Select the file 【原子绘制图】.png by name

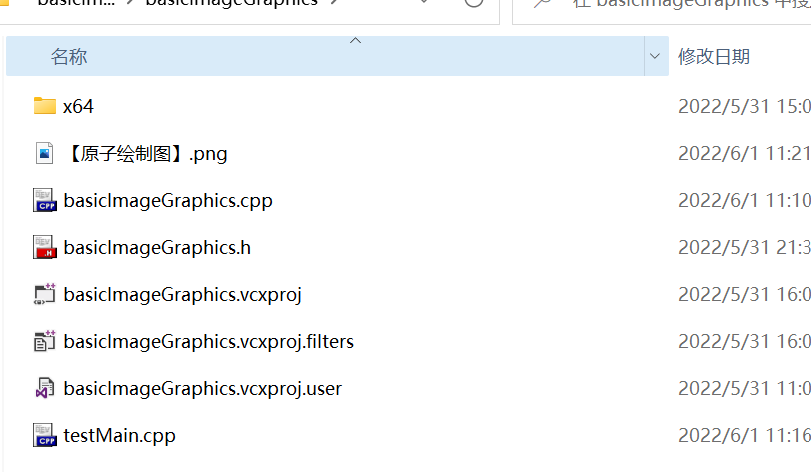(x=146, y=154)
